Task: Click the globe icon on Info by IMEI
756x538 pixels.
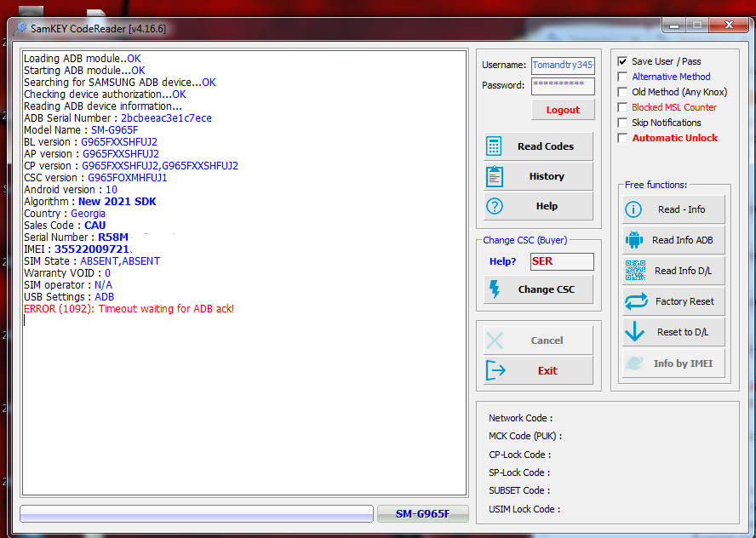Action: coord(634,363)
